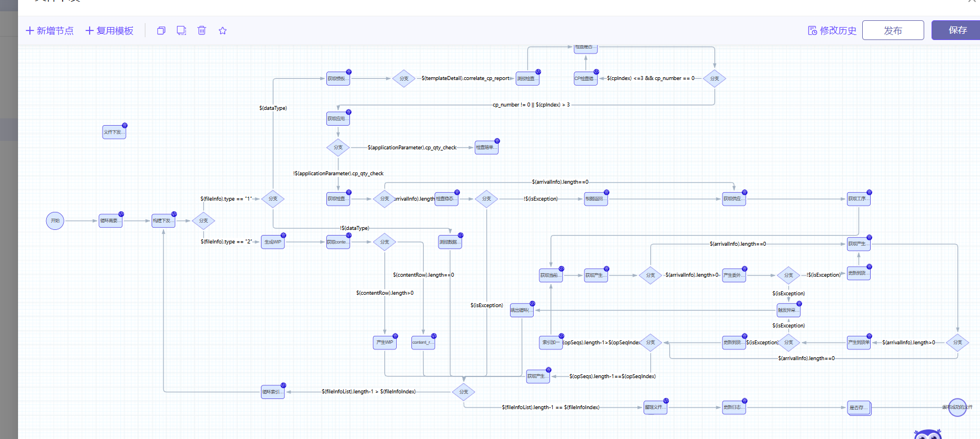Select the 开始 start circle node

(x=55, y=221)
